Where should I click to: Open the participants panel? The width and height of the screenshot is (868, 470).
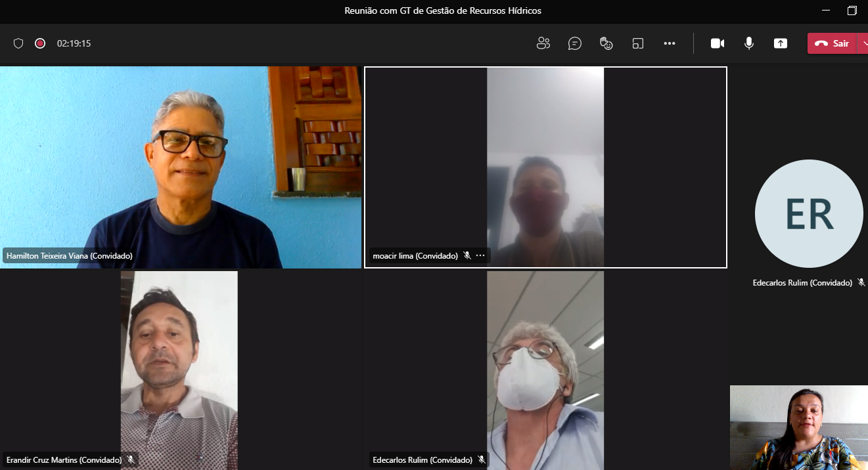pos(543,43)
